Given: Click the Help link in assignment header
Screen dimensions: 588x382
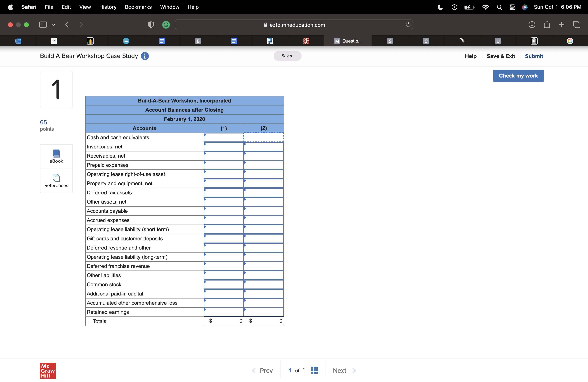Looking at the screenshot, I should pos(471,56).
